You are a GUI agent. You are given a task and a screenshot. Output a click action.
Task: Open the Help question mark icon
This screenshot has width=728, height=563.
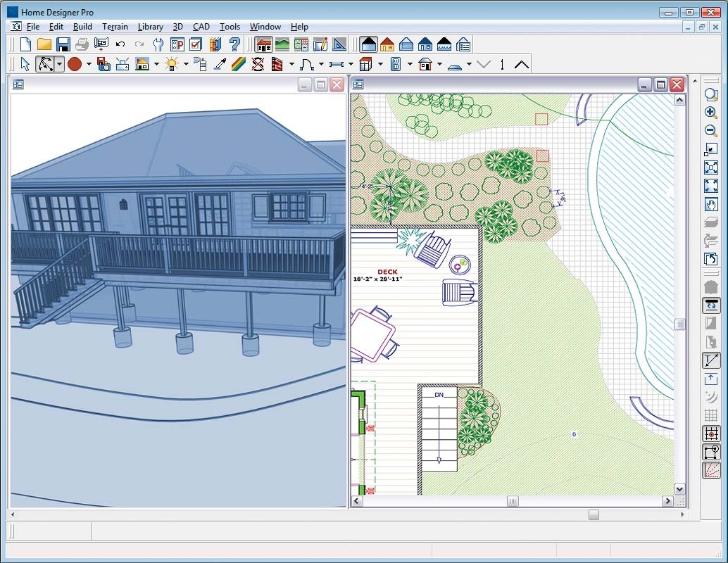point(235,44)
